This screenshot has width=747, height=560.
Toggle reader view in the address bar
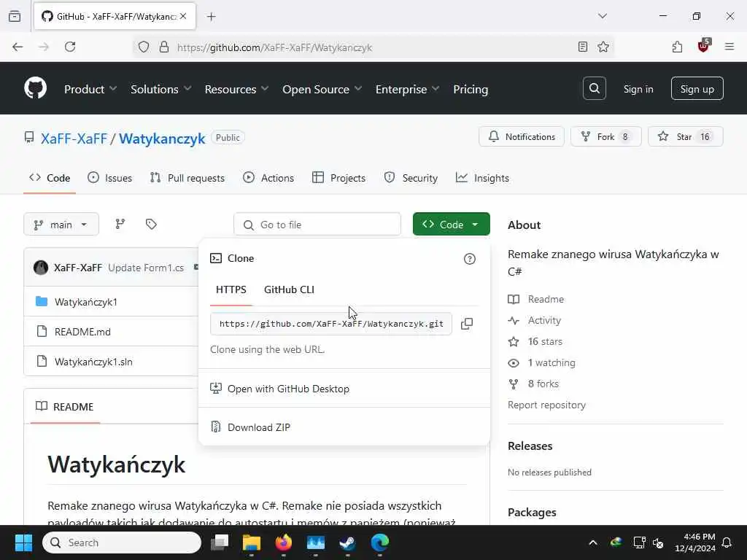[582, 47]
